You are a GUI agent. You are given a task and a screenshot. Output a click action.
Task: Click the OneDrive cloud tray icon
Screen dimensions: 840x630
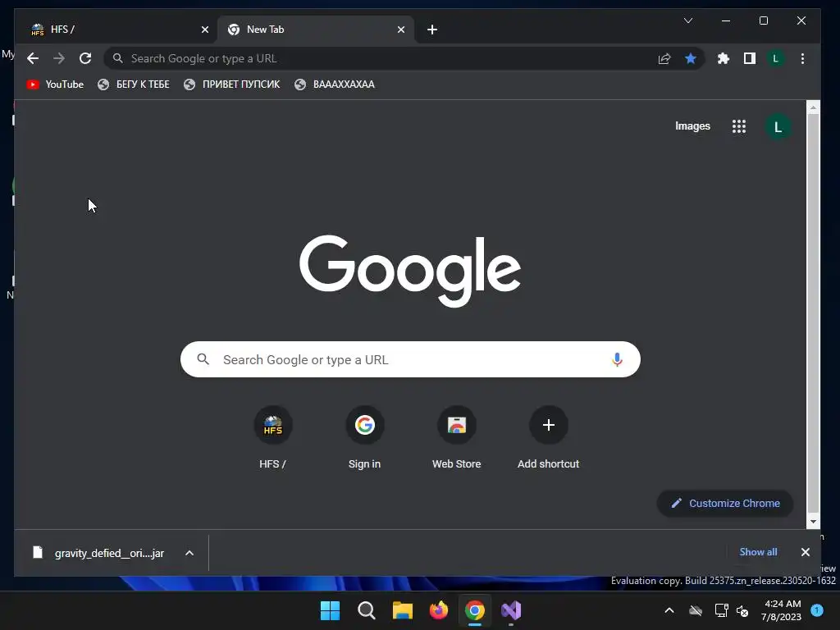pyautogui.click(x=696, y=610)
